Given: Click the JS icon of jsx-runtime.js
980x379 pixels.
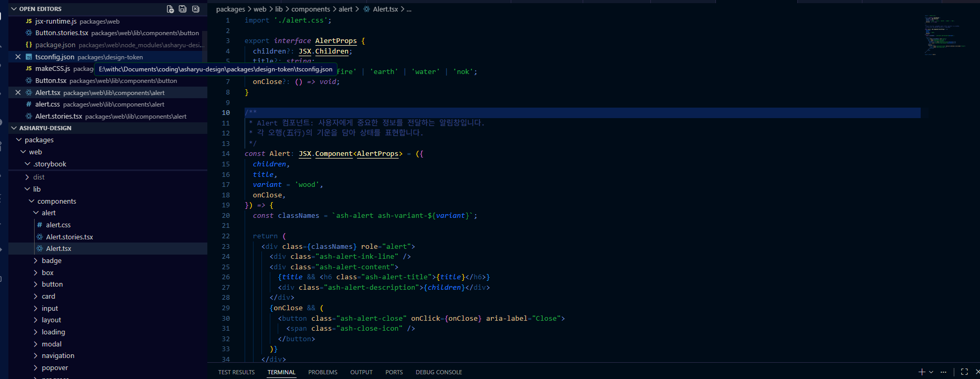Looking at the screenshot, I should tap(29, 21).
